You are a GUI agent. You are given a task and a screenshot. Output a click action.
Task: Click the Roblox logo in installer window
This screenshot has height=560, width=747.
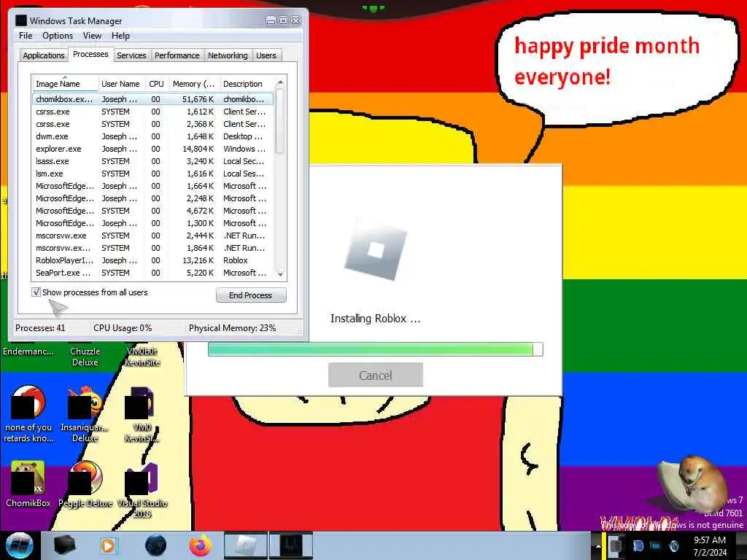376,251
